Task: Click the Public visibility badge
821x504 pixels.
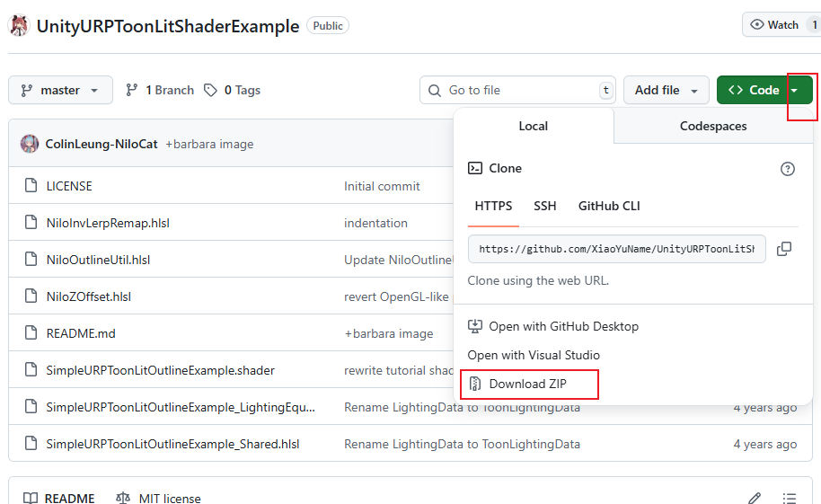Action: click(x=328, y=26)
